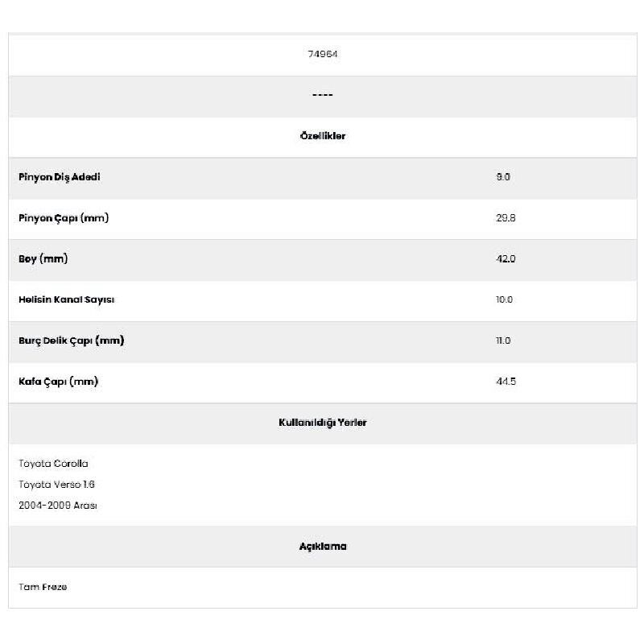Viewport: 644px width, 644px height.
Task: Click the Kafa Çapı value 44.5
Action: [506, 382]
